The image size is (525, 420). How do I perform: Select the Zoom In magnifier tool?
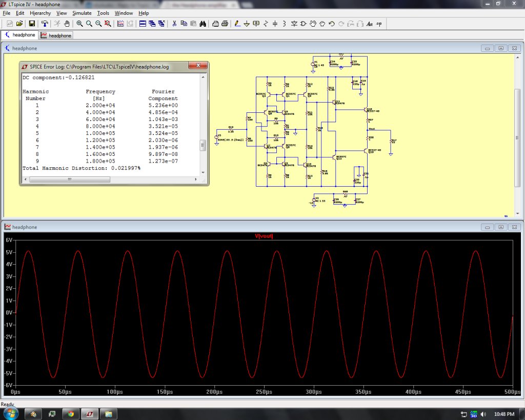(79, 24)
